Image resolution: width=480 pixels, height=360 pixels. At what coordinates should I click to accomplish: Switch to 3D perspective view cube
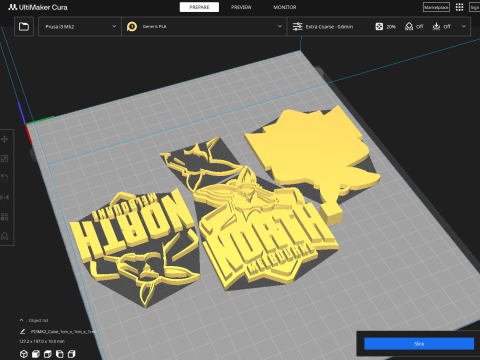click(x=24, y=354)
